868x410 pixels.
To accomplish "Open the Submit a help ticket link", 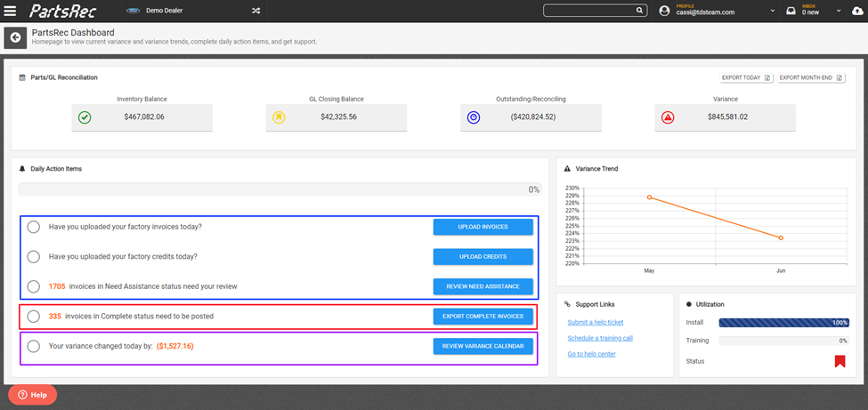I will tap(596, 323).
